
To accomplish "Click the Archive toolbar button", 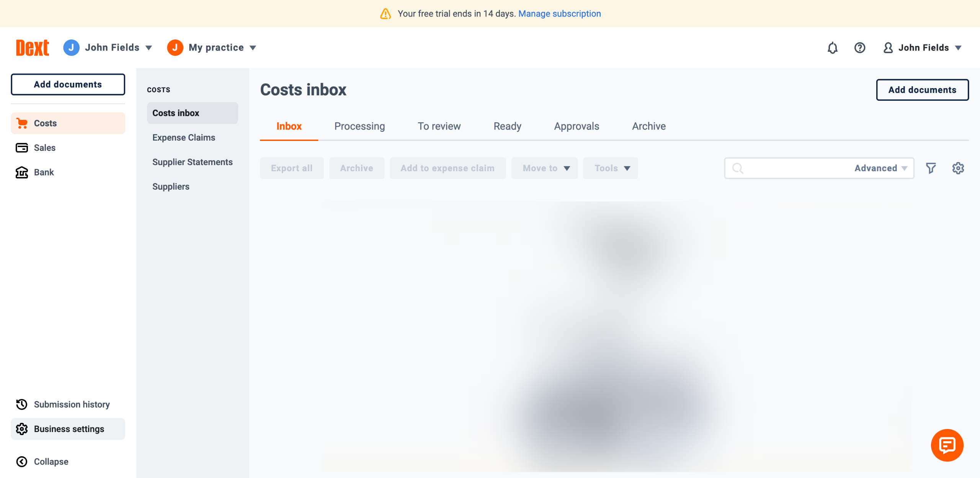I will [x=357, y=168].
